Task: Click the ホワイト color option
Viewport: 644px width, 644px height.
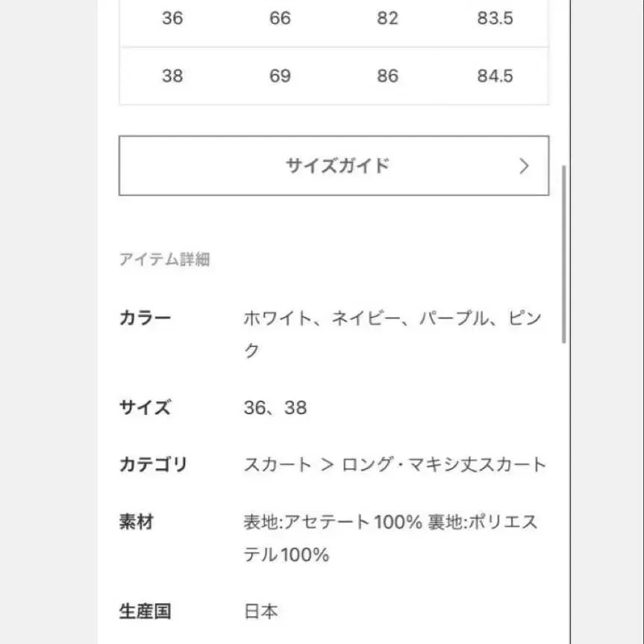Action: pyautogui.click(x=274, y=317)
